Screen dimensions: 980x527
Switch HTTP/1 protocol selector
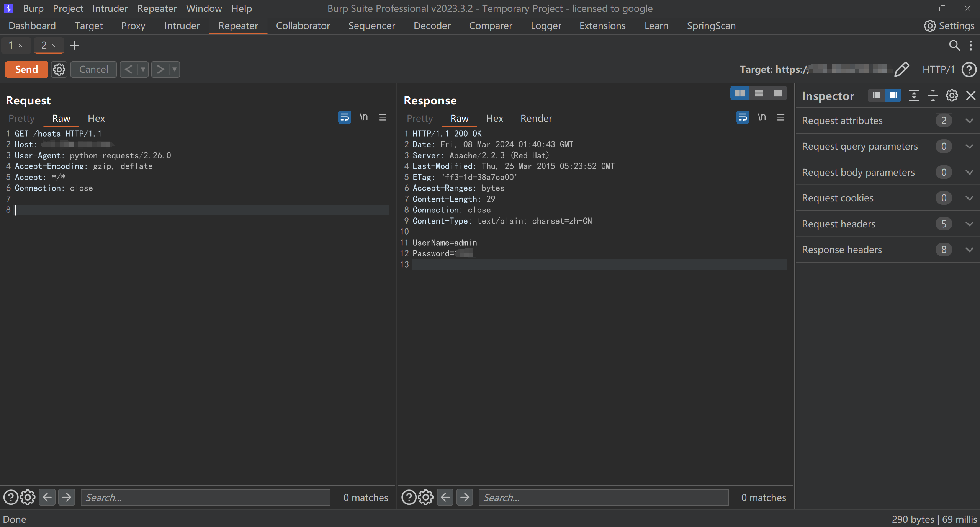coord(938,69)
